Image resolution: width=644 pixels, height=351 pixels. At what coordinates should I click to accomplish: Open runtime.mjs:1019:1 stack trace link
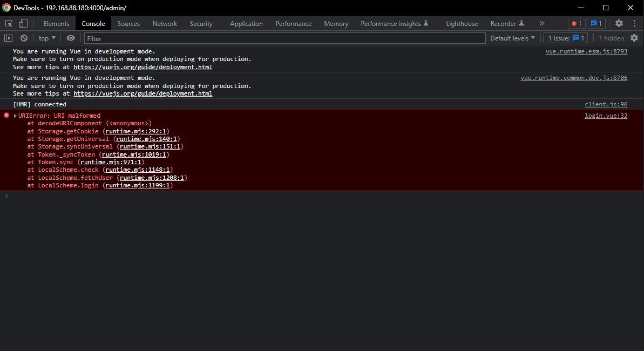[x=134, y=154]
